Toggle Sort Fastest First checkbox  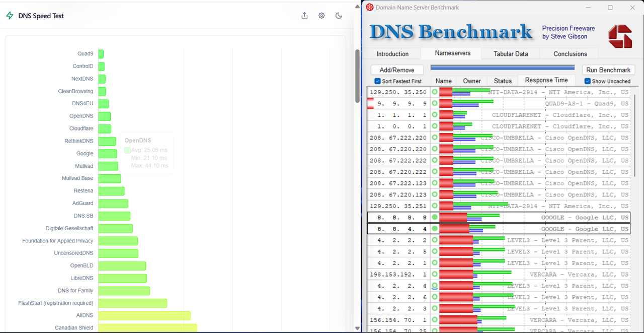[x=378, y=81]
